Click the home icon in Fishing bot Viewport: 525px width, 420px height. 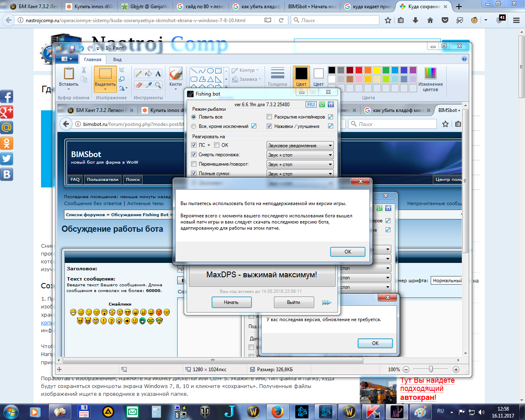point(331,105)
